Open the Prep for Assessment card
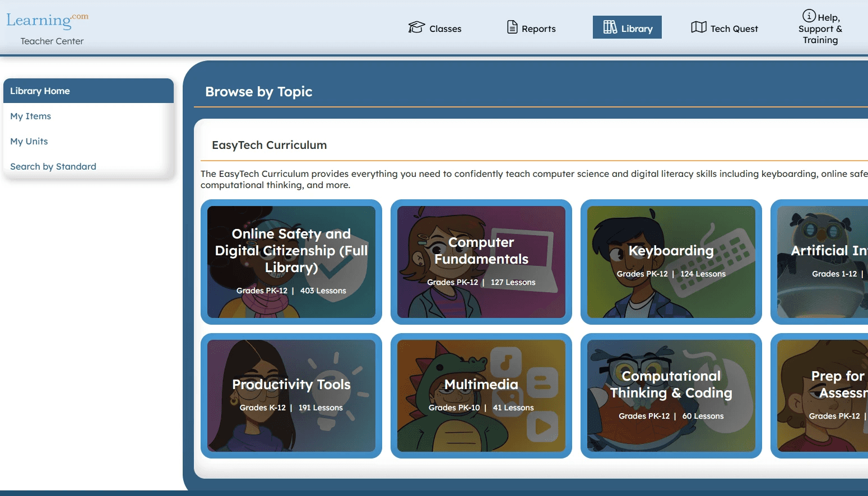The height and width of the screenshot is (496, 868). click(819, 396)
